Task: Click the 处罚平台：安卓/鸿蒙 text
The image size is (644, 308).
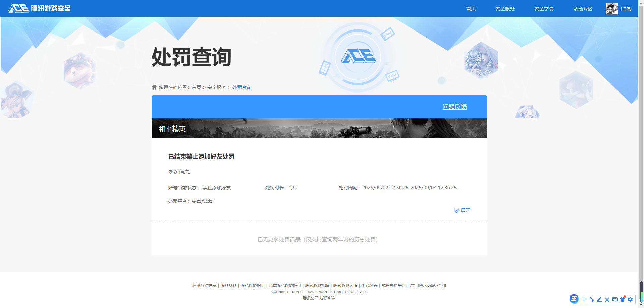Action: point(191,201)
